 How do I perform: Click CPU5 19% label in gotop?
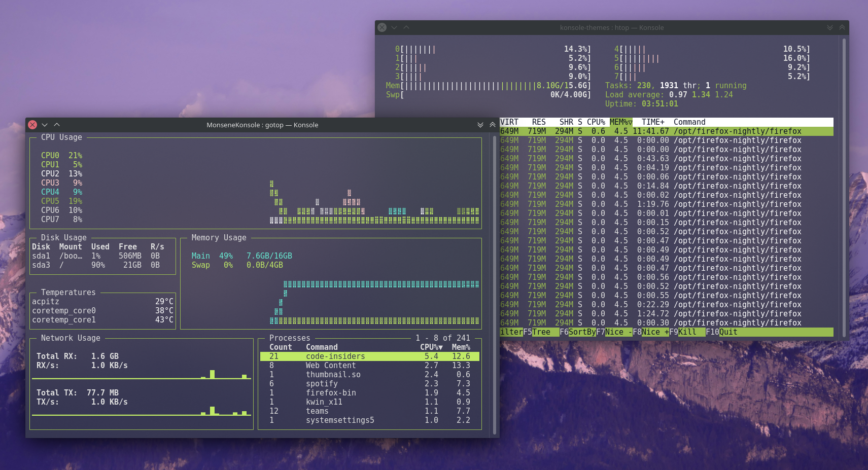click(61, 201)
